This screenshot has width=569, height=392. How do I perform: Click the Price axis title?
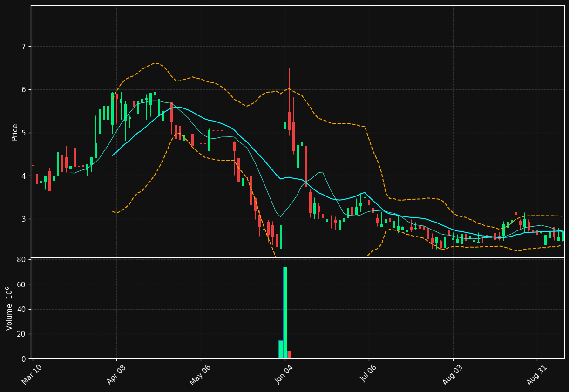point(14,132)
